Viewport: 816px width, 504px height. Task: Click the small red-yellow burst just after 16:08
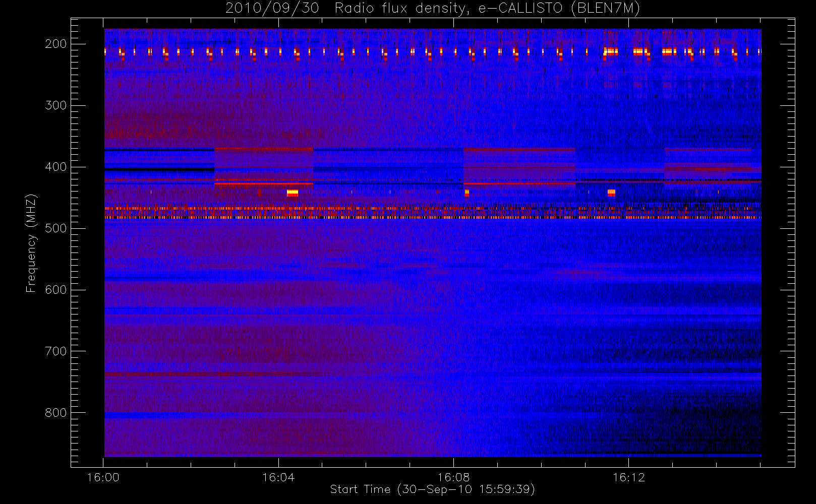click(x=467, y=193)
